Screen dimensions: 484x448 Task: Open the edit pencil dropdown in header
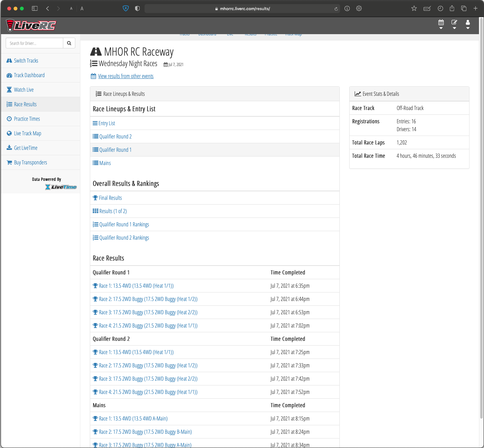454,24
